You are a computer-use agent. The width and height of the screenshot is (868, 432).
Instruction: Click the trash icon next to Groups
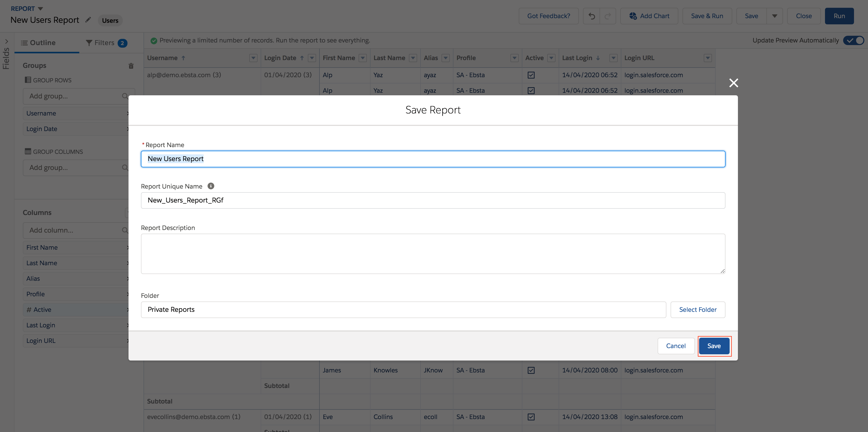pyautogui.click(x=131, y=66)
